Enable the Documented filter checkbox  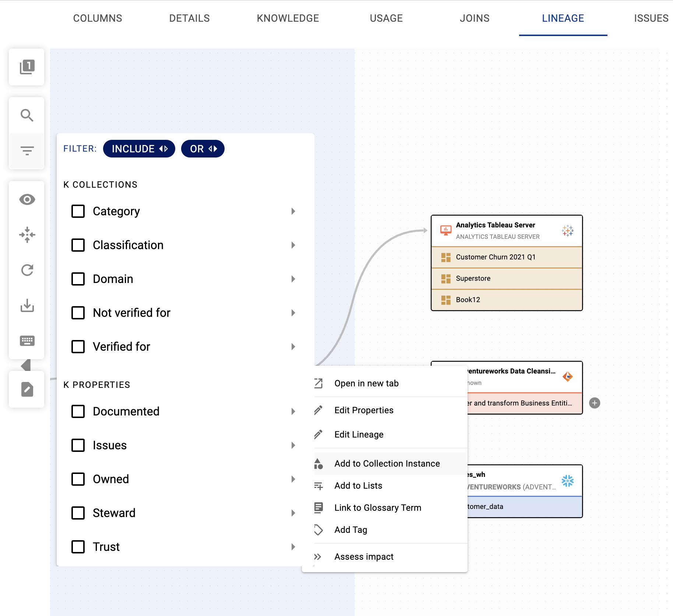(x=78, y=411)
